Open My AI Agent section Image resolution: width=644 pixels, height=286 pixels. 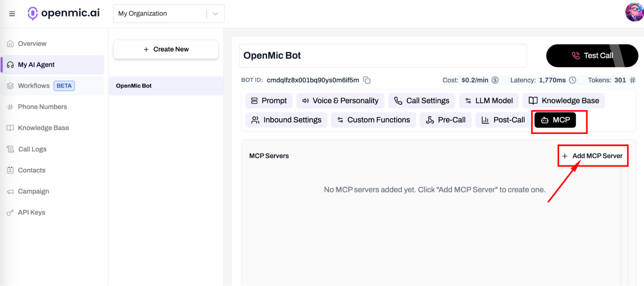tap(53, 65)
